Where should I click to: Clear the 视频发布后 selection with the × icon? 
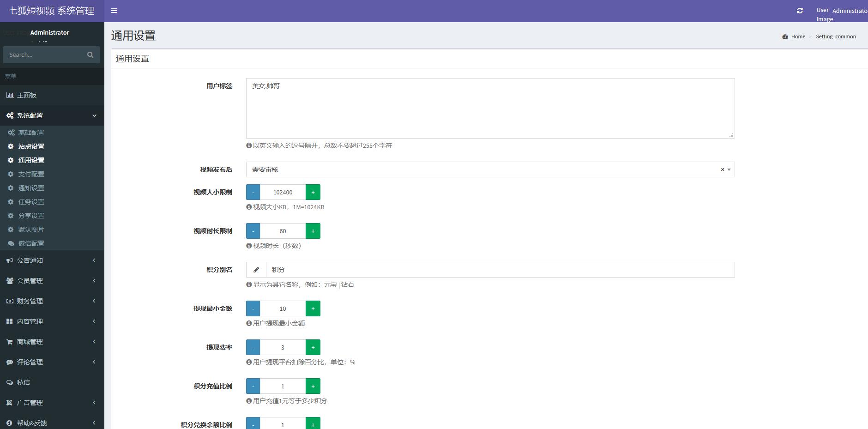722,169
